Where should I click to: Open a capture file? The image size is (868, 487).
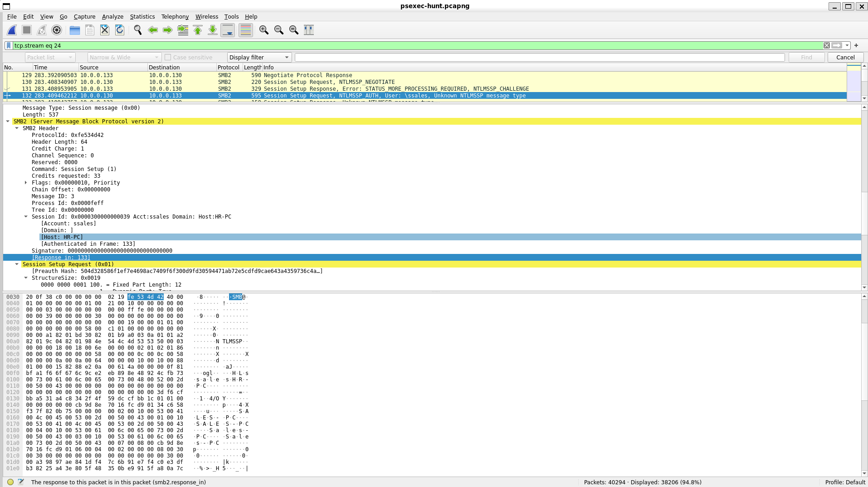pos(75,30)
